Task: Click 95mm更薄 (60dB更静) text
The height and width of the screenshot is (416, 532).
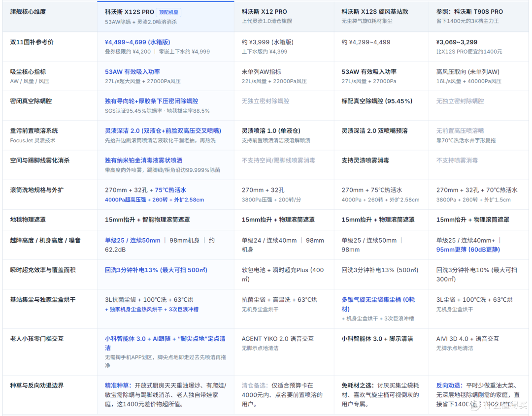Action: [x=468, y=250]
